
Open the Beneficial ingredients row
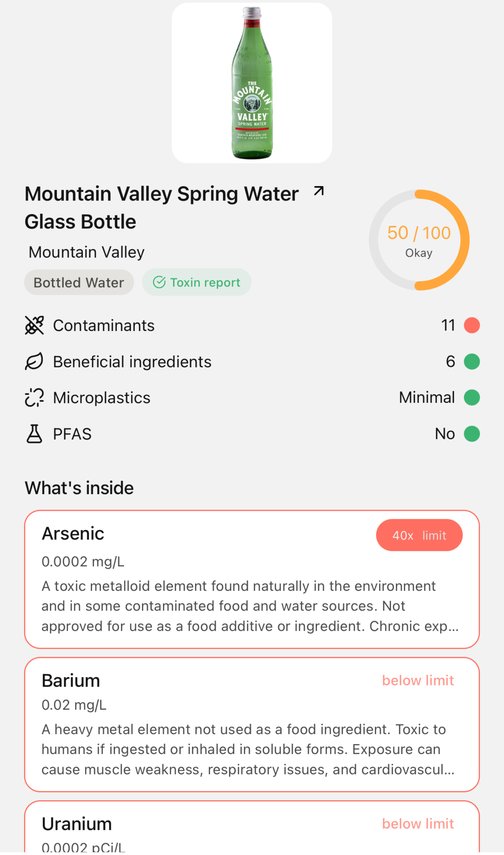coord(252,362)
